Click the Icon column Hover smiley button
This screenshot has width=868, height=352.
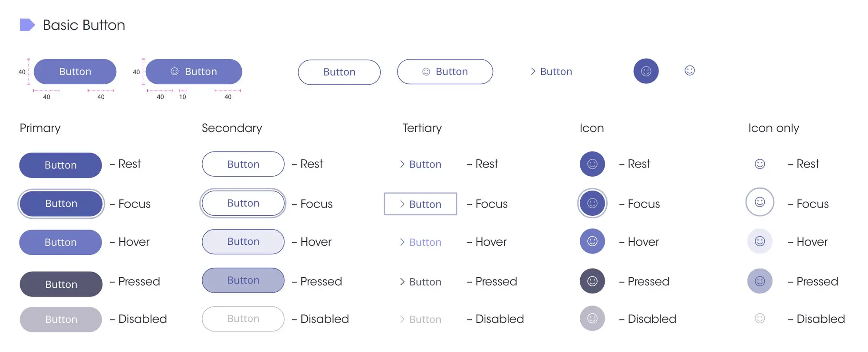(592, 241)
